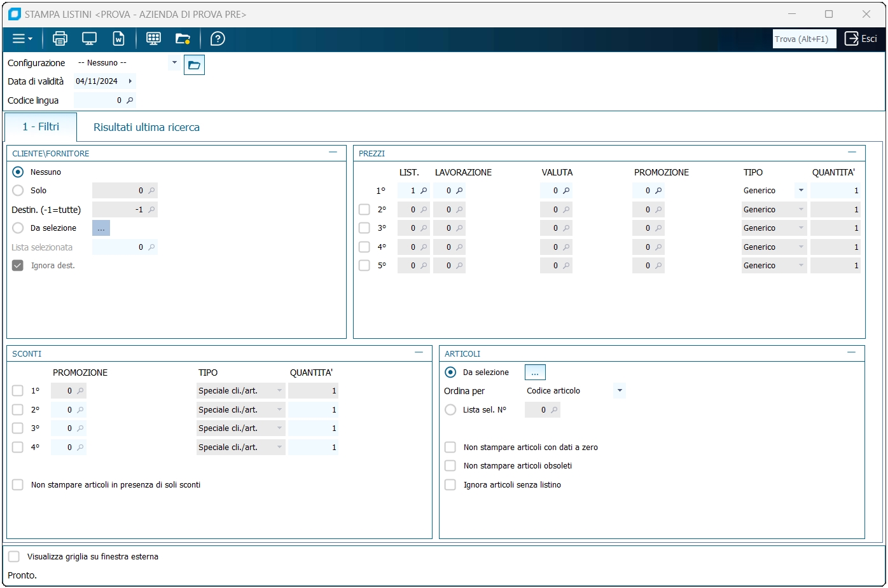Viewport: 888px width, 588px height.
Task: Click the Esci button
Action: pyautogui.click(x=861, y=39)
